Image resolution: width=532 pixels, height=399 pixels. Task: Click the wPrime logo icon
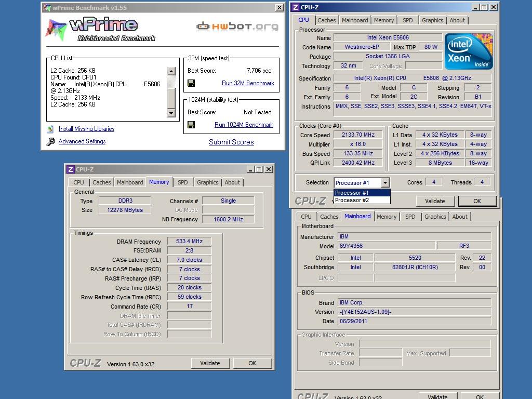56,30
